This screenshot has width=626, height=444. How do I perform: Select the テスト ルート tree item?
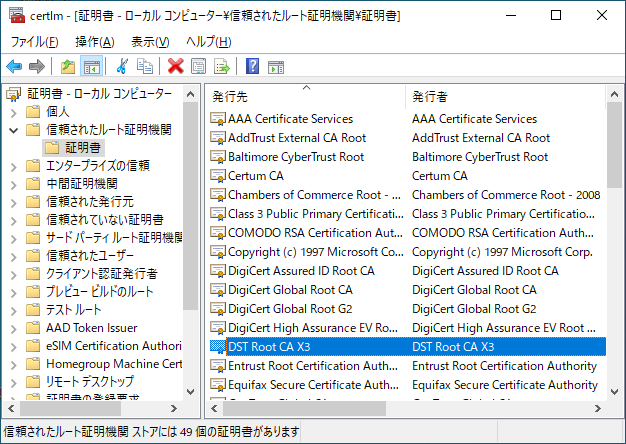click(x=73, y=309)
